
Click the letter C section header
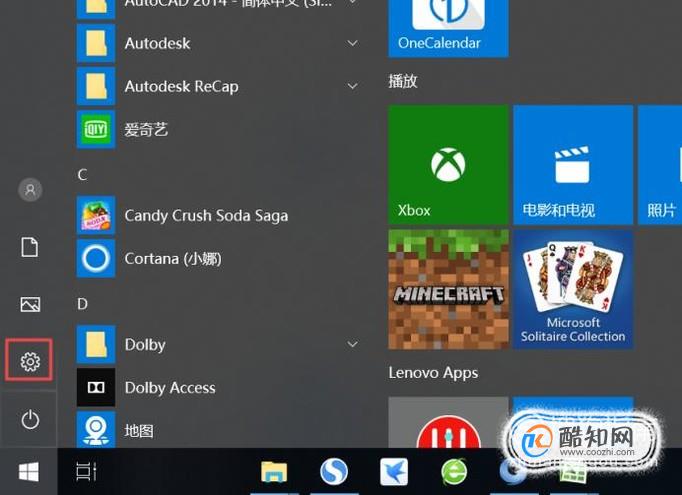(83, 175)
